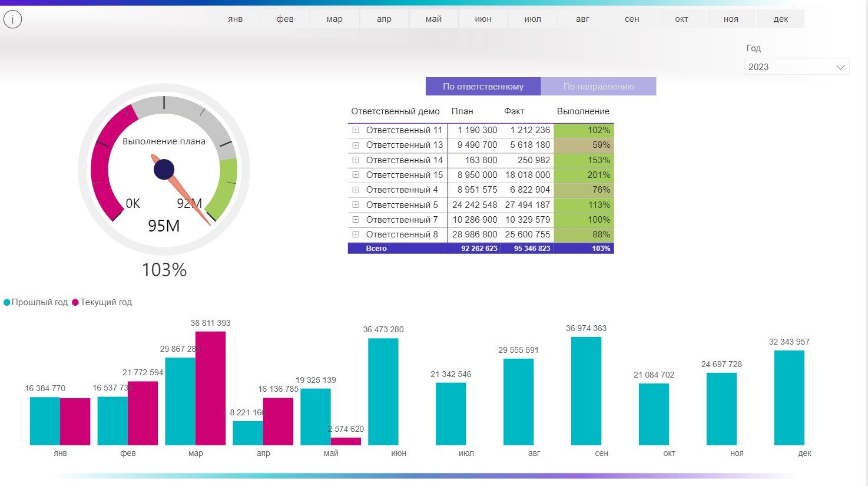Image resolution: width=868 pixels, height=486 pixels.
Task: Select the авг month slicer button
Action: pyautogui.click(x=582, y=19)
